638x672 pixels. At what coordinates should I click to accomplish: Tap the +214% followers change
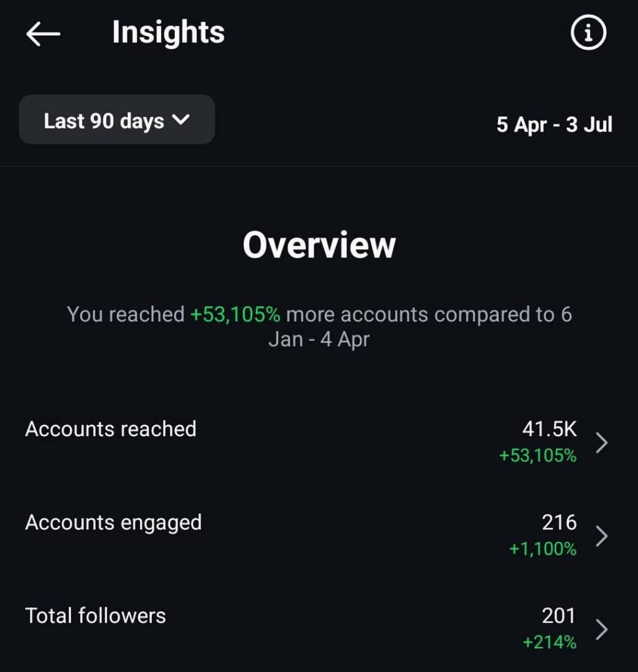pyautogui.click(x=549, y=642)
